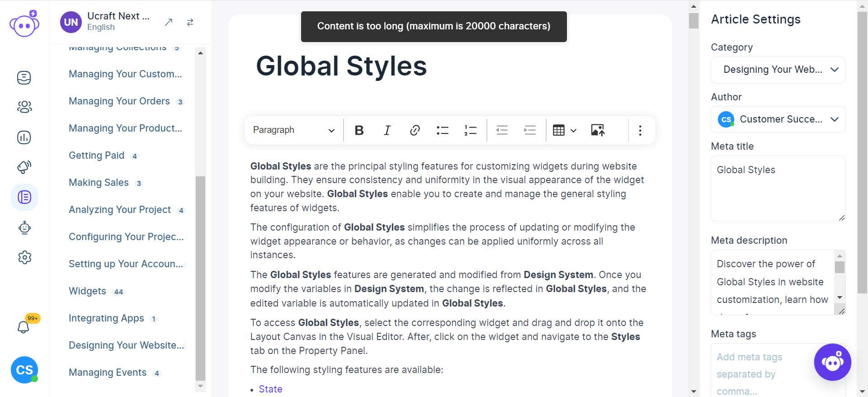The image size is (868, 397).
Task: Click the category list scrollbar thumb
Action: point(200,278)
